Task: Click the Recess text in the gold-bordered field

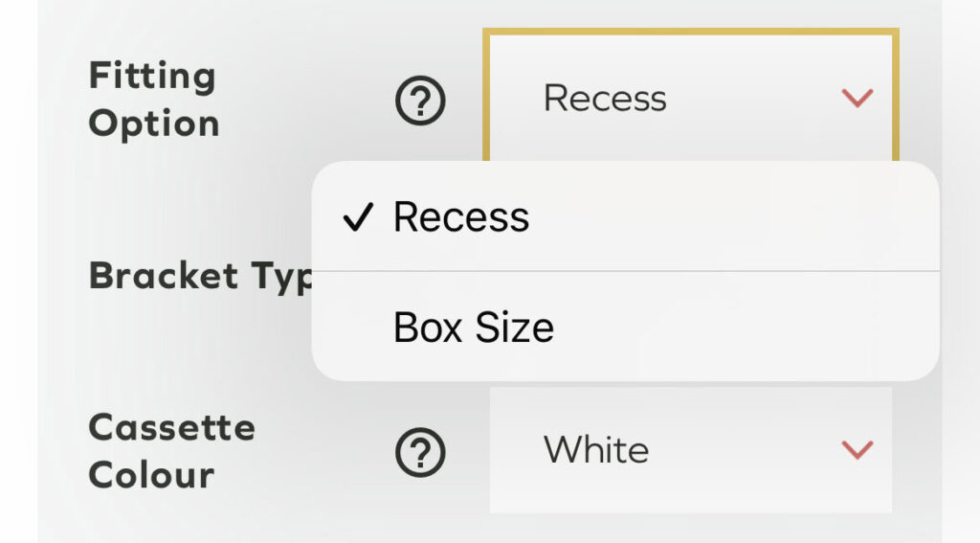Action: [605, 98]
